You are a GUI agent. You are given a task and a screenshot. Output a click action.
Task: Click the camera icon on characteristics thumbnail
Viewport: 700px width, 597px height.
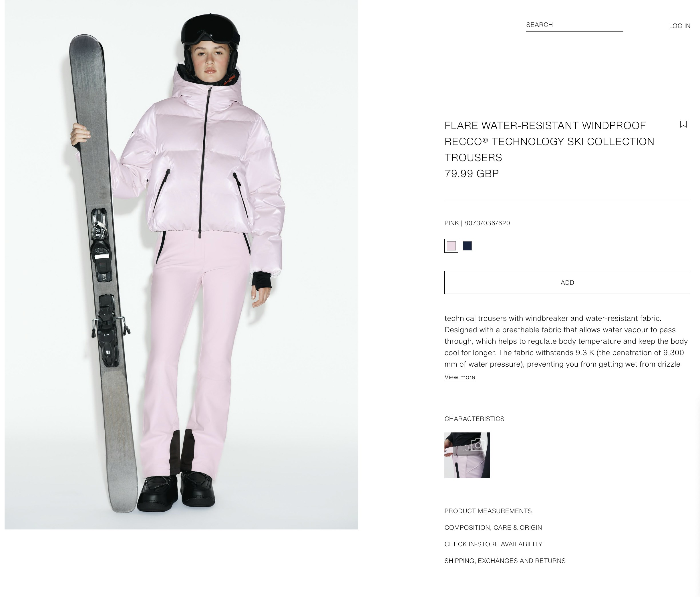tap(478, 444)
